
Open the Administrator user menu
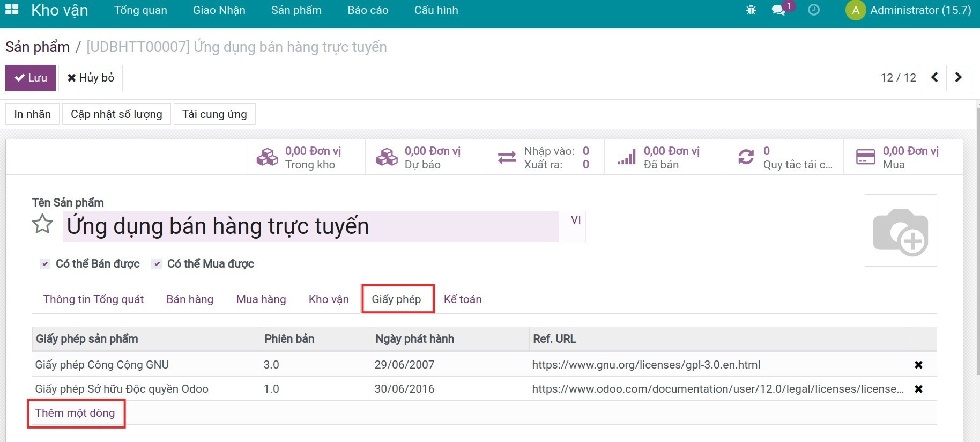[909, 10]
